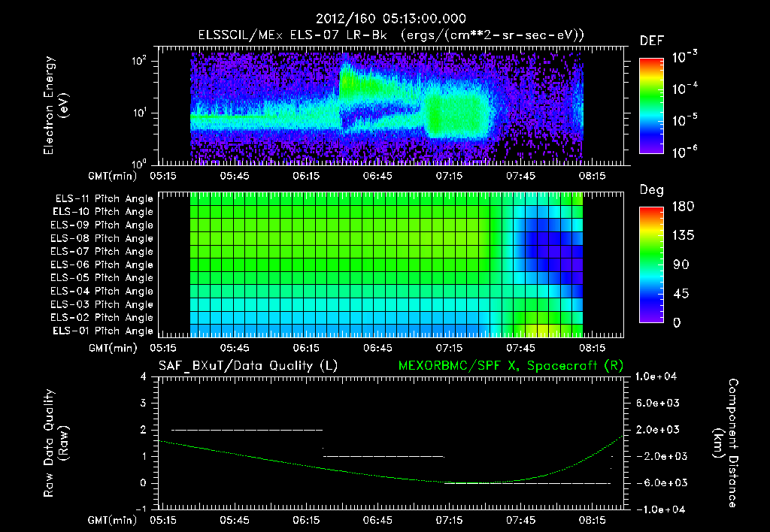Click the data quality line at level 1

[x=383, y=456]
